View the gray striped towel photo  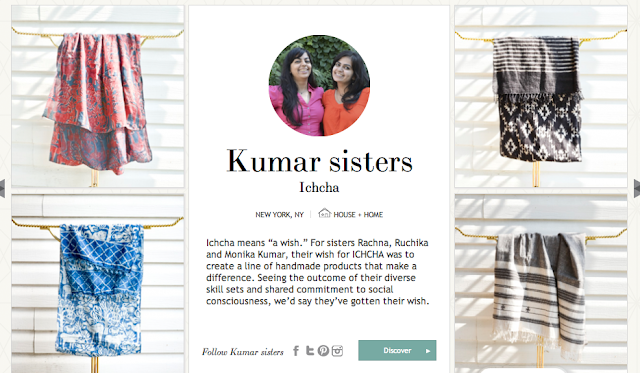coord(541,284)
